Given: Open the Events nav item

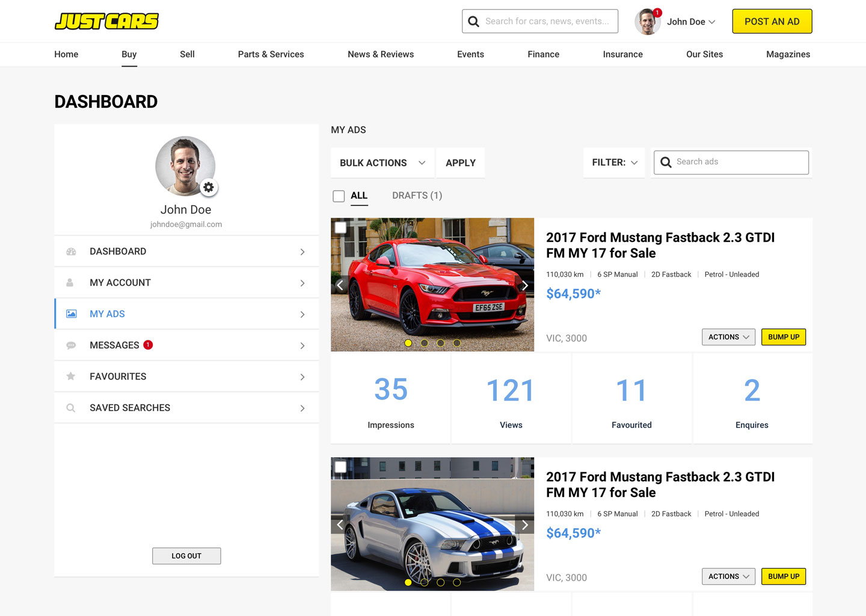Looking at the screenshot, I should tap(470, 54).
